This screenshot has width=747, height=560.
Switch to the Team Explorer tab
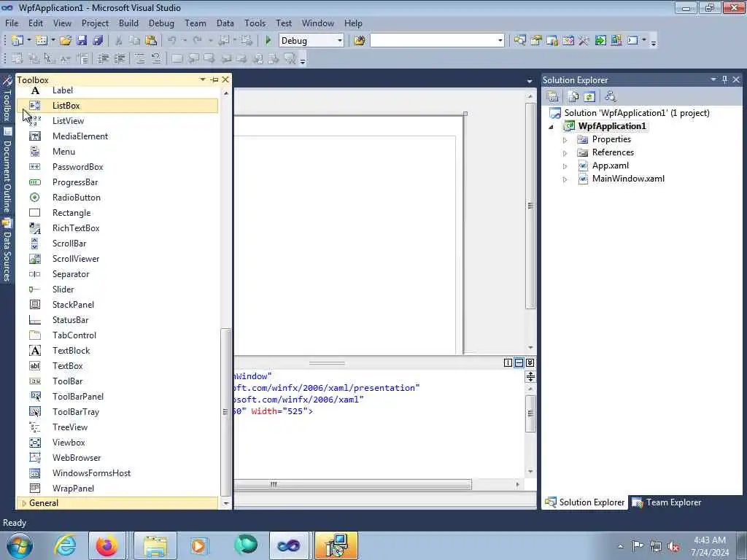click(x=667, y=502)
